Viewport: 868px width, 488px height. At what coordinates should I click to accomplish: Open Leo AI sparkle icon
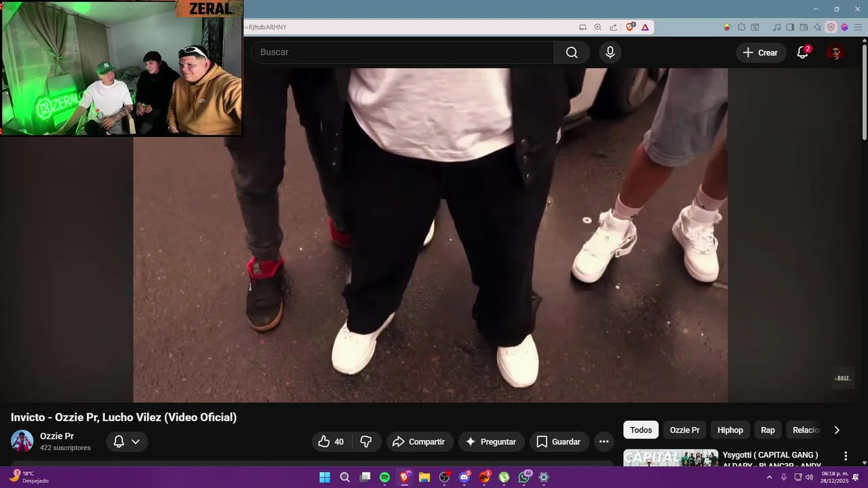(x=817, y=27)
